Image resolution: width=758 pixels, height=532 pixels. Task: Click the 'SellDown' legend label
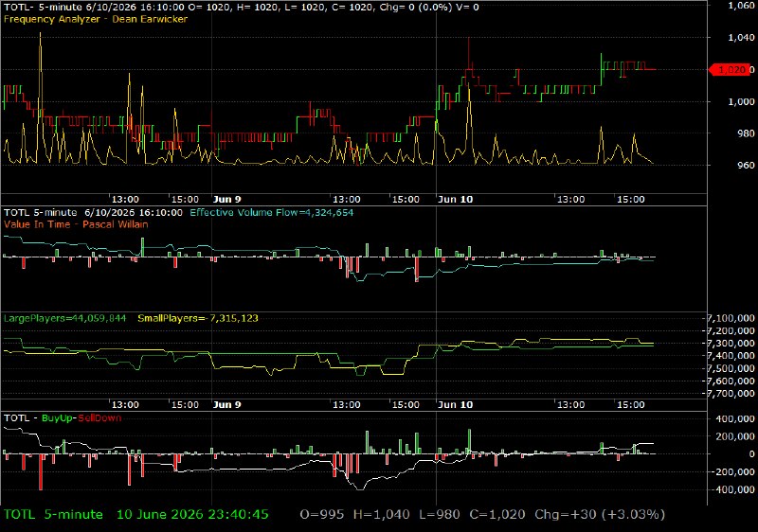[x=99, y=417]
